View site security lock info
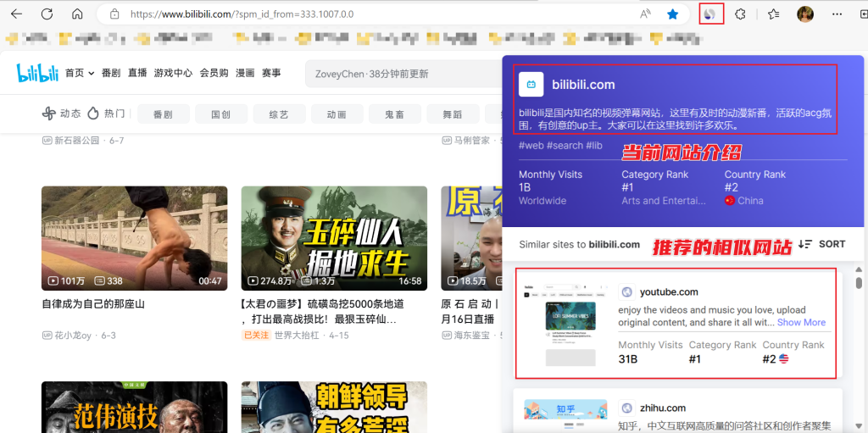 coord(114,14)
